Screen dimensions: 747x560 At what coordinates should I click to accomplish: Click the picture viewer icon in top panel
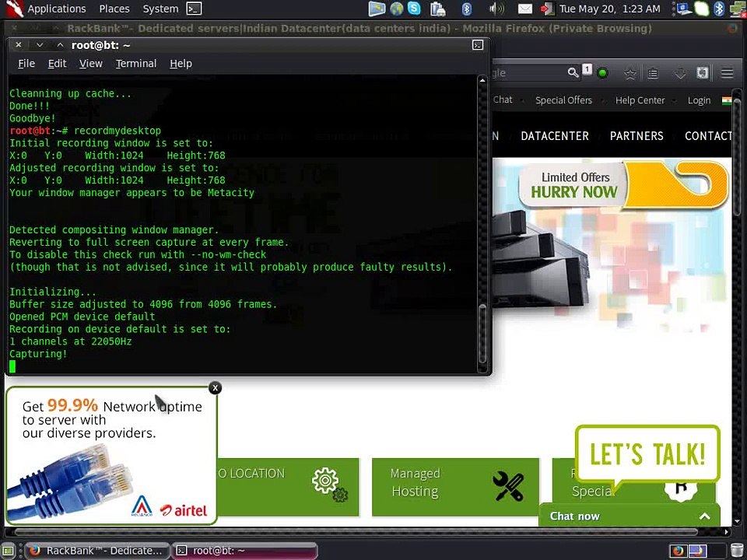pos(377,9)
